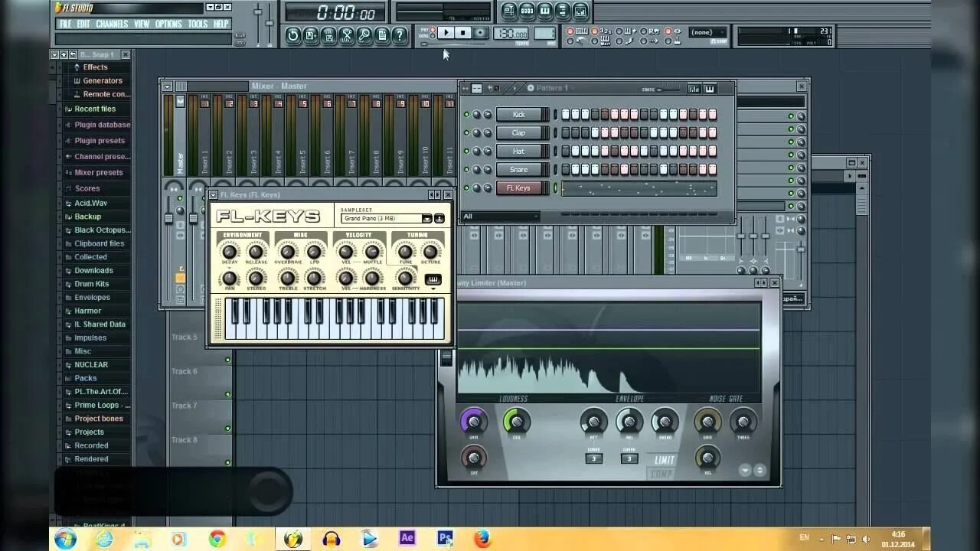Open the step sequencer view icon
This screenshot has width=980, height=551.
click(527, 11)
